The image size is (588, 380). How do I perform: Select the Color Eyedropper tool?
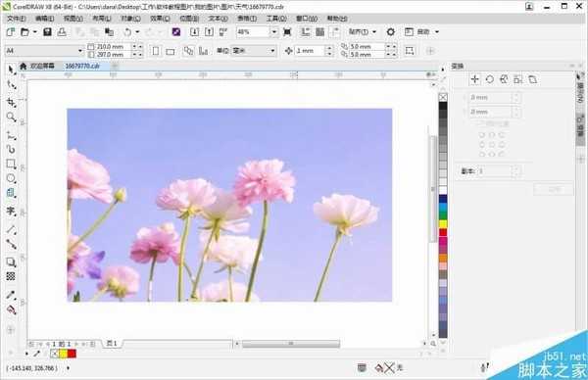[x=11, y=295]
